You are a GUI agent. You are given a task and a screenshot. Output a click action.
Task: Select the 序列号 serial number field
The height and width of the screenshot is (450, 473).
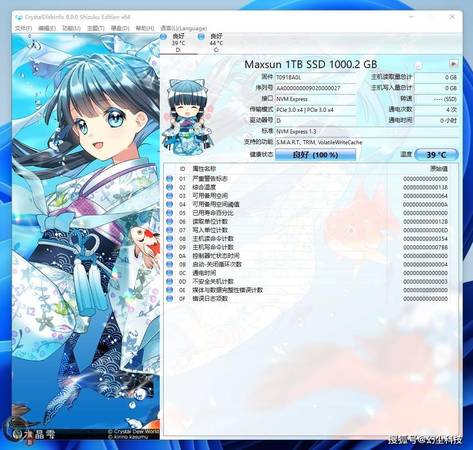point(316,88)
